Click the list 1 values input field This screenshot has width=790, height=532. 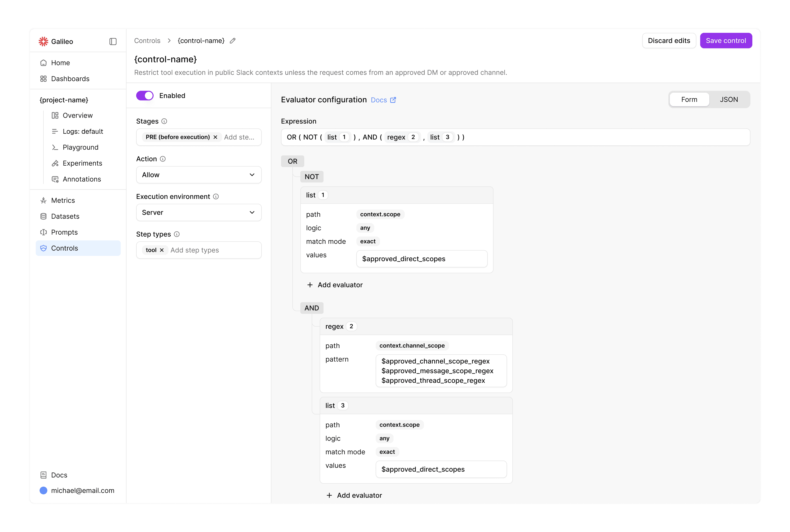click(422, 259)
